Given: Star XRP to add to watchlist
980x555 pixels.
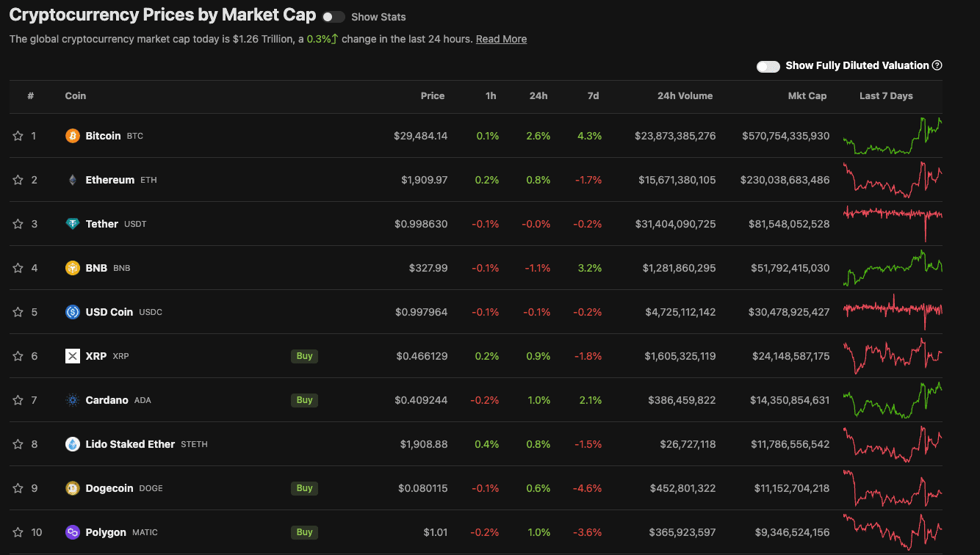Looking at the screenshot, I should tap(18, 356).
